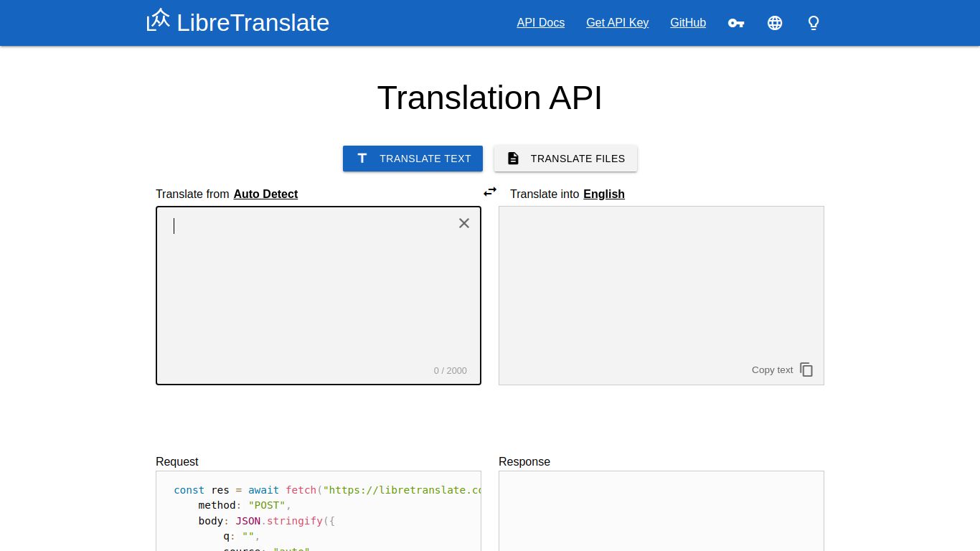Image resolution: width=980 pixels, height=551 pixels.
Task: Click the globe language icon
Action: coord(775,23)
